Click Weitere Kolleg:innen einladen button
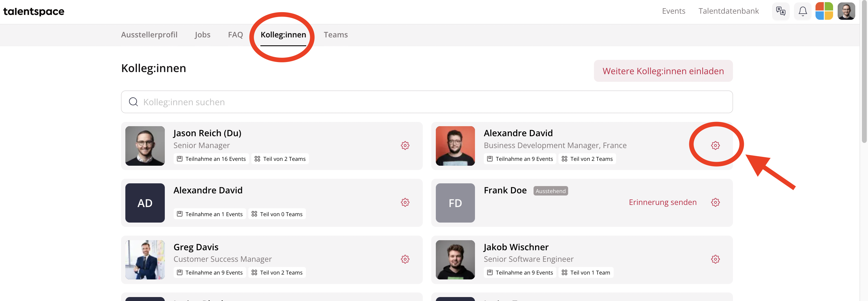Image resolution: width=868 pixels, height=301 pixels. point(663,71)
